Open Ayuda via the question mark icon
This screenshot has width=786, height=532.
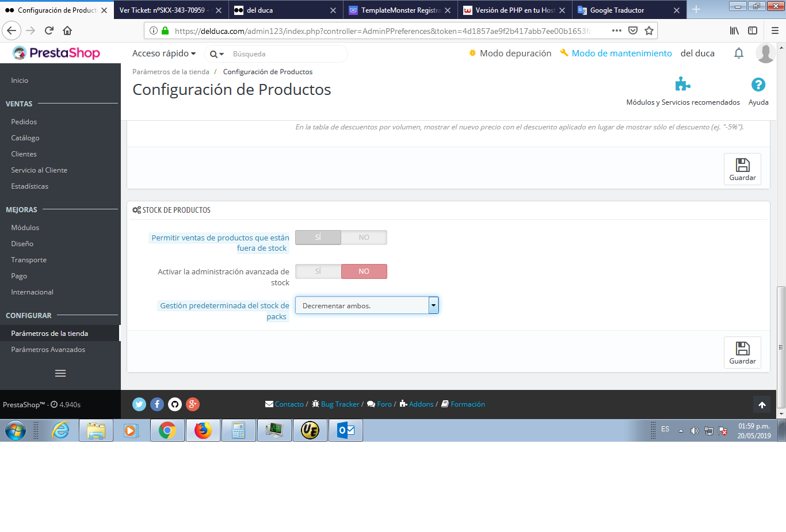coord(758,84)
